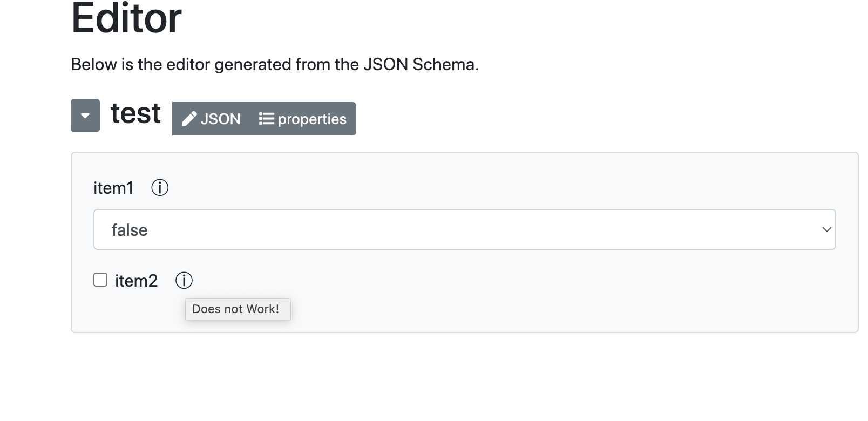Image resolution: width=868 pixels, height=421 pixels.
Task: Click the Does not Work! tooltip
Action: coord(238,309)
